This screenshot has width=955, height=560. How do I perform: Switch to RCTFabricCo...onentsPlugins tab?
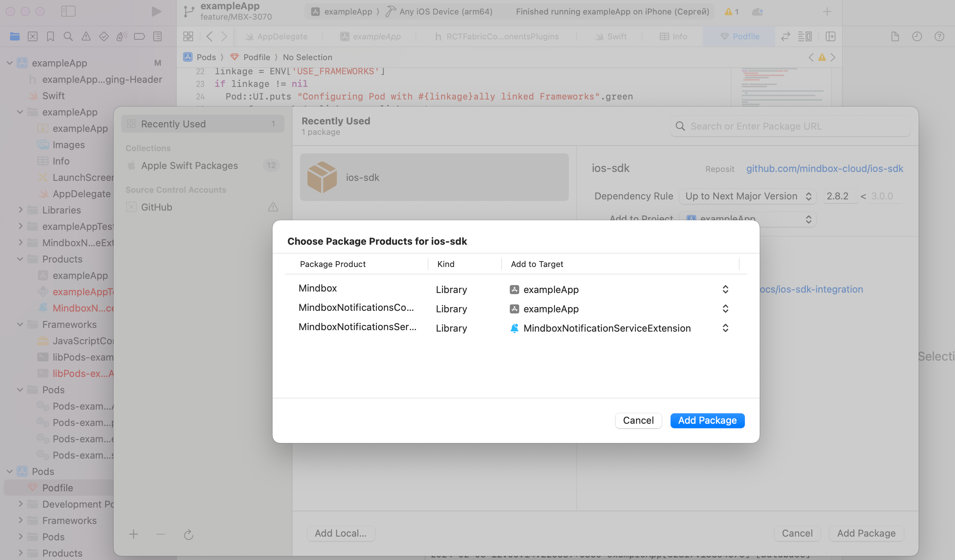[x=496, y=36]
